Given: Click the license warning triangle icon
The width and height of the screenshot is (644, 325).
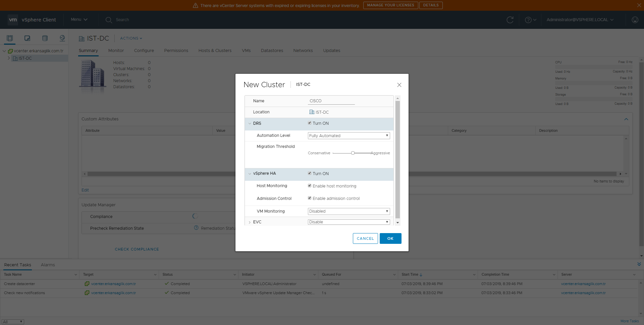Looking at the screenshot, I should 196,5.
